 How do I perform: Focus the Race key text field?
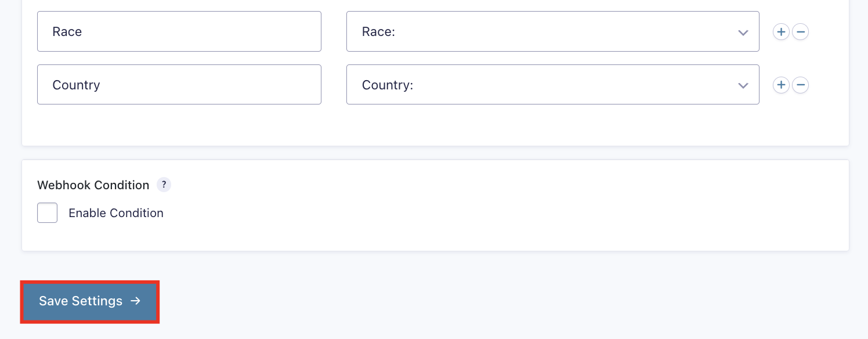click(179, 31)
